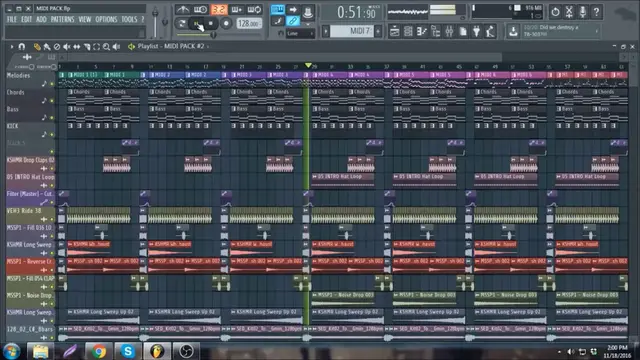
Task: Open the Windows Start button
Action: pyautogui.click(x=11, y=351)
